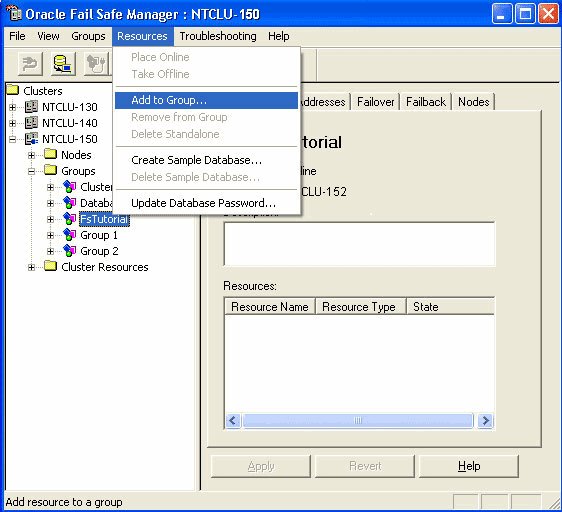
Task: Click the FsTutorial group icon
Action: (x=70, y=219)
